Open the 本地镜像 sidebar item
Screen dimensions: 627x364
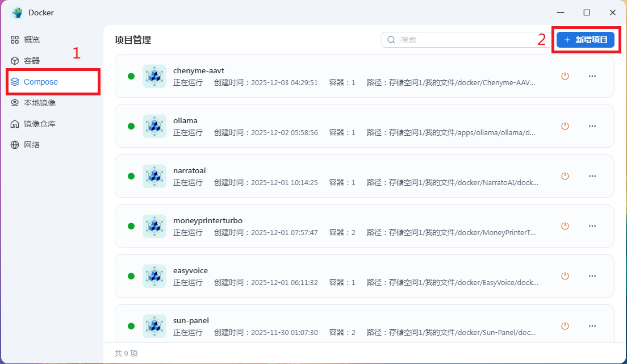coord(39,103)
